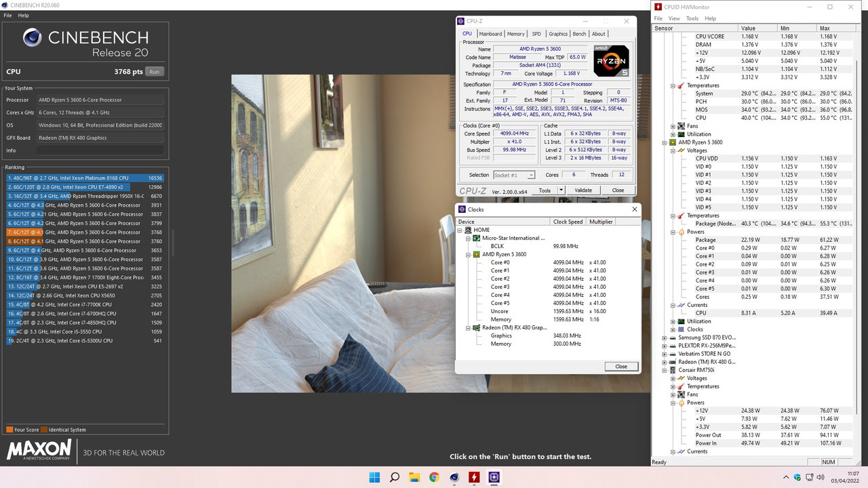Open taskbar Search

tap(394, 477)
